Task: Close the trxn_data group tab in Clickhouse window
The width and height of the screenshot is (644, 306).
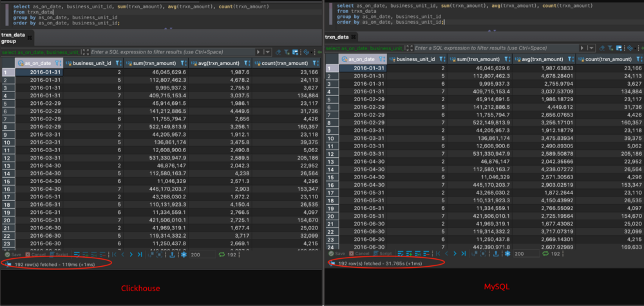Action: pos(30,38)
